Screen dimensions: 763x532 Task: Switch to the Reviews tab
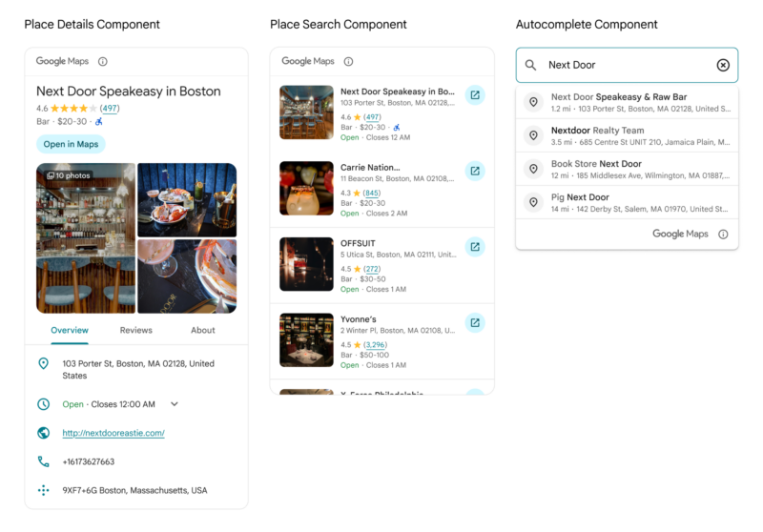135,330
